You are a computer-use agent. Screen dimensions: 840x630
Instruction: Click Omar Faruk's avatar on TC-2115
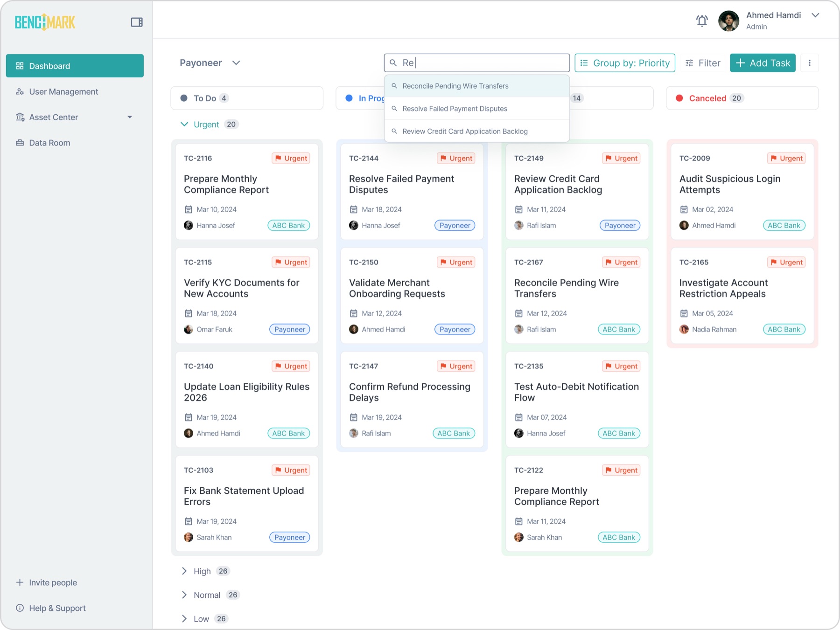click(x=189, y=329)
